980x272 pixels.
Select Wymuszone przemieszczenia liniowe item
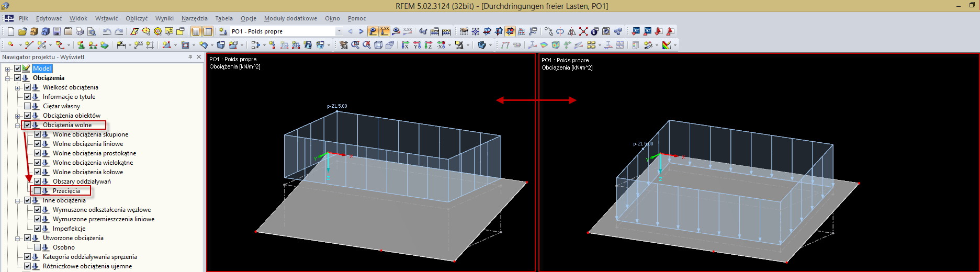(104, 219)
